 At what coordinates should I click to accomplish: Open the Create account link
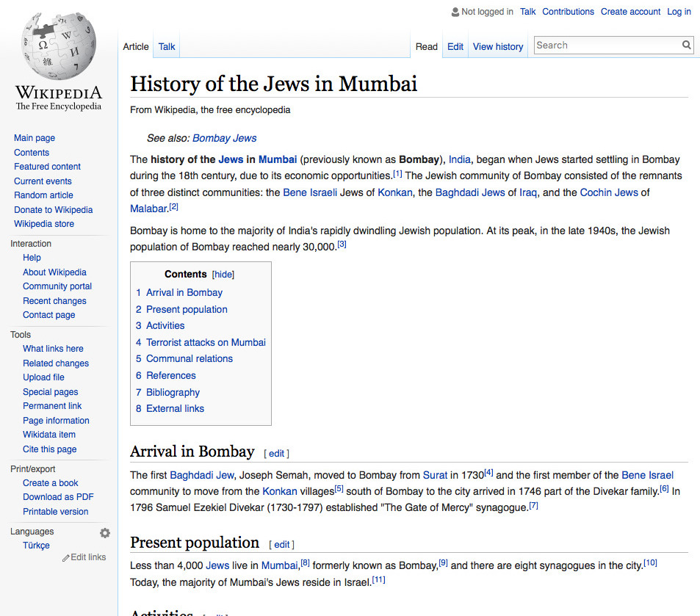[630, 12]
